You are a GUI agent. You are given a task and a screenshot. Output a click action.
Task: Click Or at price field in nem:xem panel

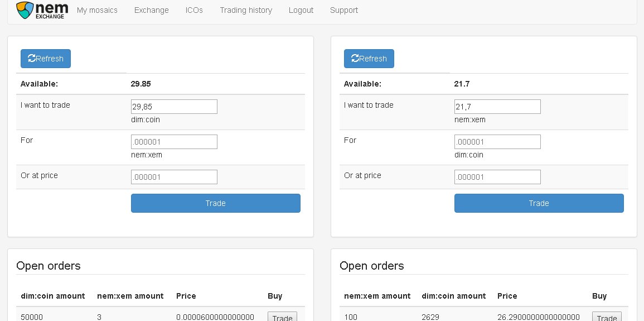(x=497, y=177)
